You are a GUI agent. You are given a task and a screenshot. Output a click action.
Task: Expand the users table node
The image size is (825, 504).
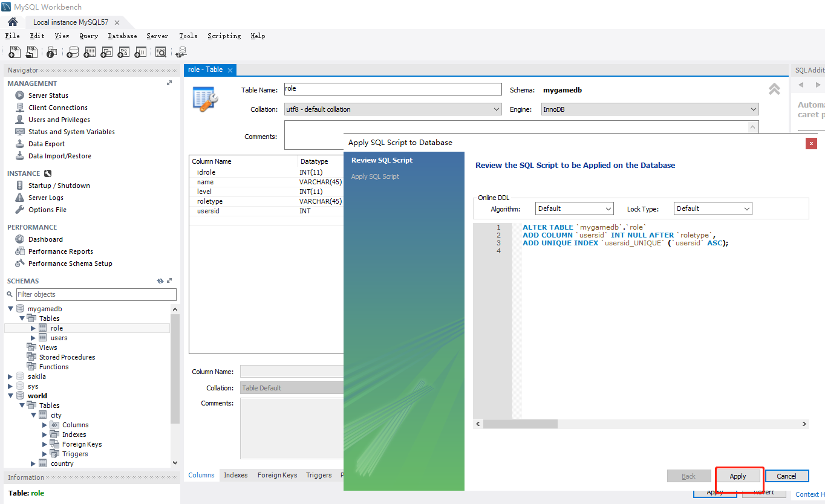click(33, 338)
